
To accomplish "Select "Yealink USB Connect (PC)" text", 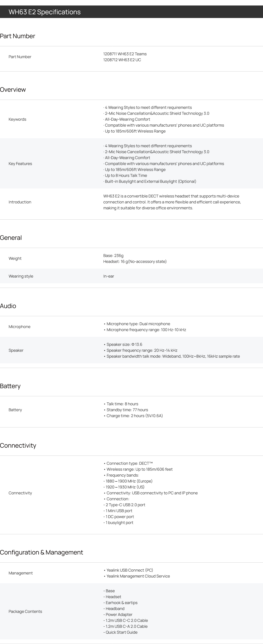I will [128, 570].
